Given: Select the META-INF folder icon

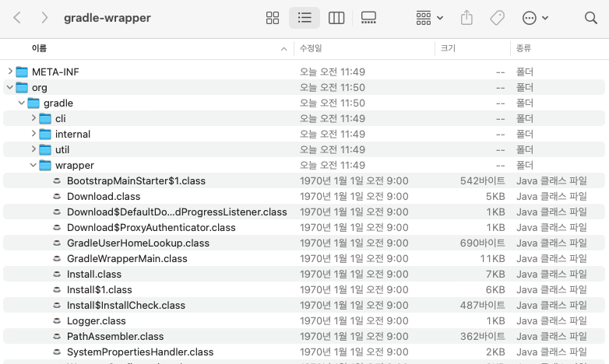Looking at the screenshot, I should (22, 72).
